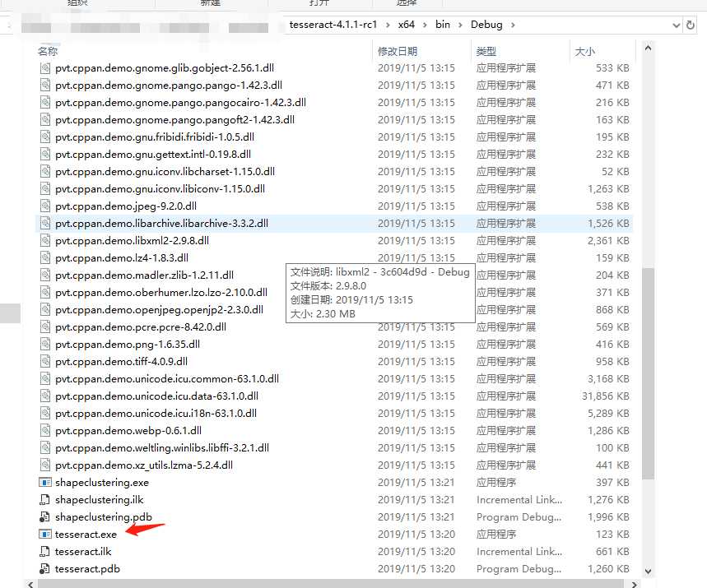
Task: Click the 3,168 KB size cell
Action: click(608, 379)
